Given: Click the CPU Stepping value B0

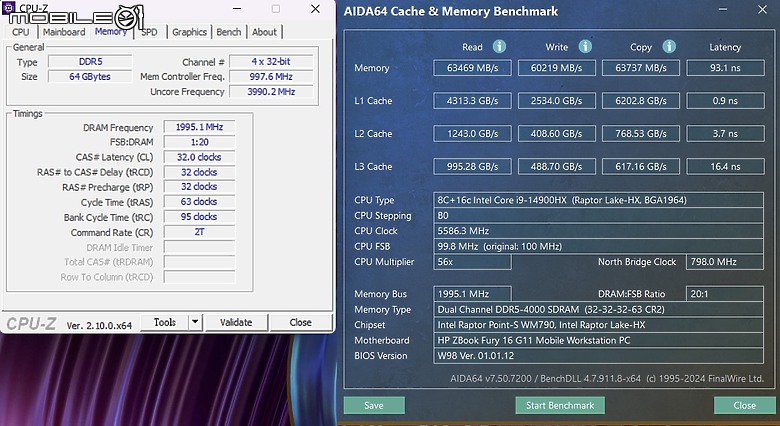Looking at the screenshot, I should click(598, 215).
